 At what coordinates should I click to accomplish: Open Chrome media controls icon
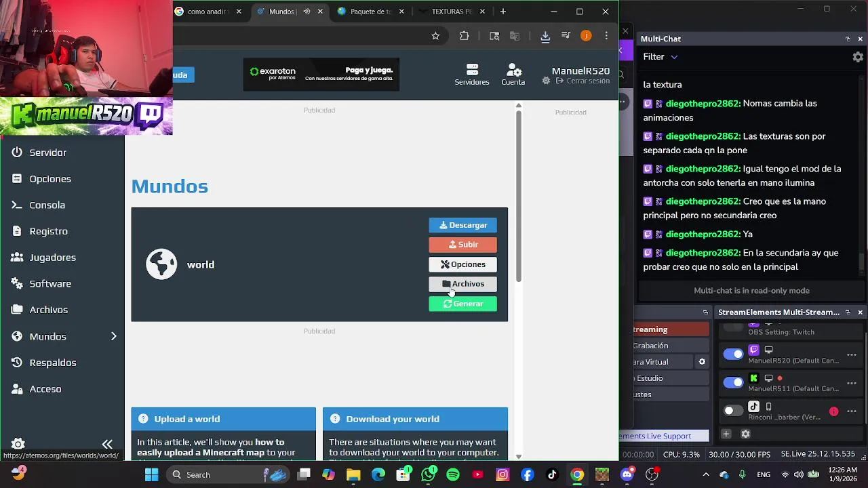[x=566, y=36]
